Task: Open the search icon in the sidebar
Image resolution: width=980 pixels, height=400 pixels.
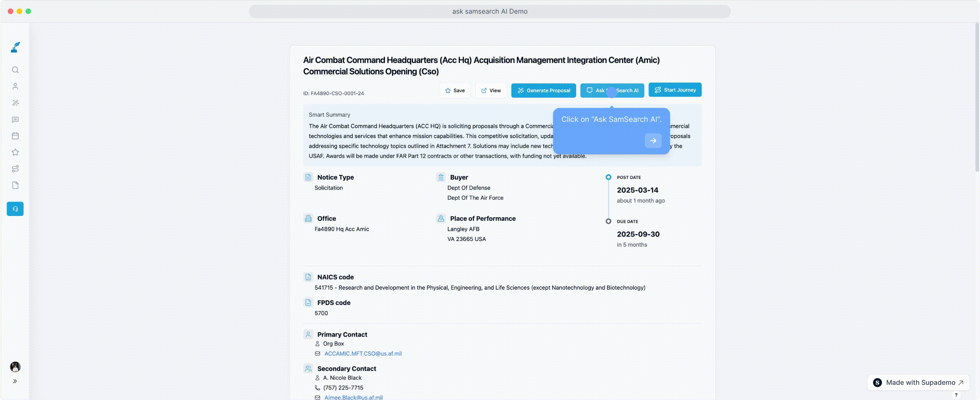Action: (15, 70)
